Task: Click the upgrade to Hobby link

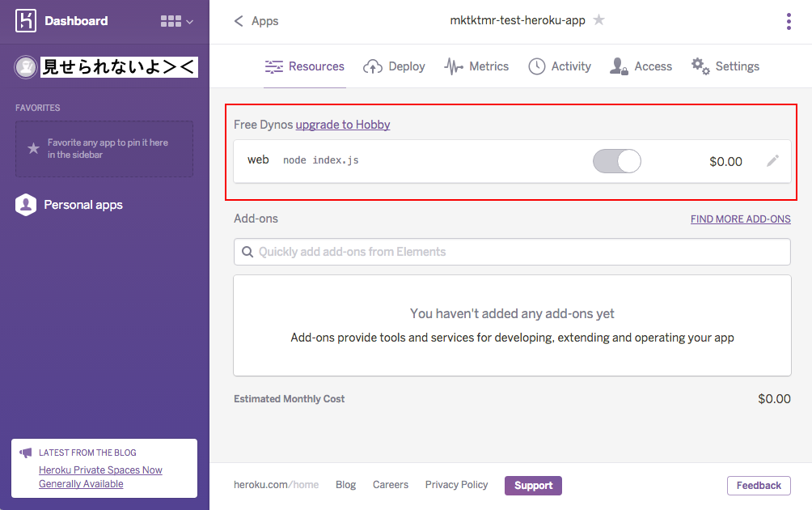Action: (343, 125)
